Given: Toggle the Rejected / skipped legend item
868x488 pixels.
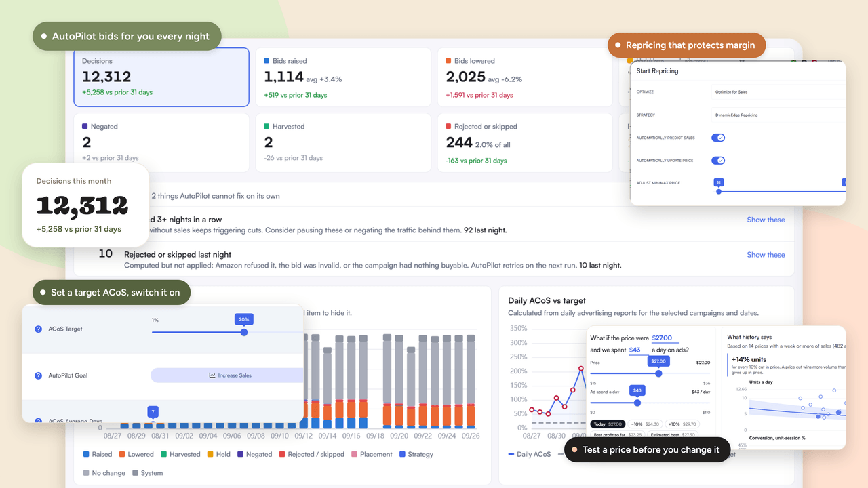Looking at the screenshot, I should 311,455.
